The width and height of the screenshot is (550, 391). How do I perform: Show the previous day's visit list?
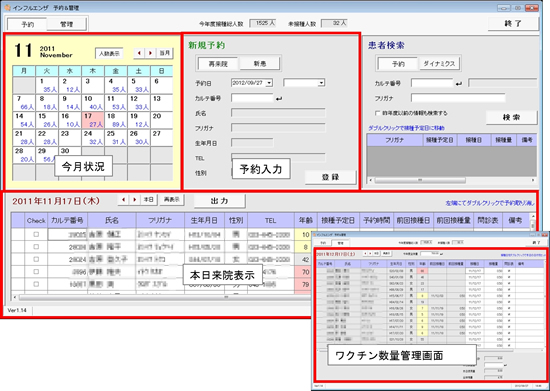coord(123,200)
